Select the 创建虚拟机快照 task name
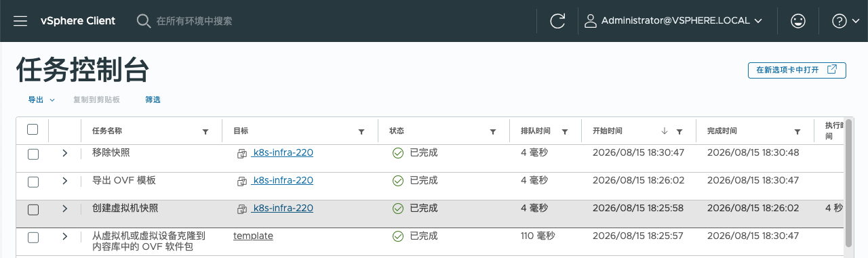The width and height of the screenshot is (868, 258). (x=125, y=209)
